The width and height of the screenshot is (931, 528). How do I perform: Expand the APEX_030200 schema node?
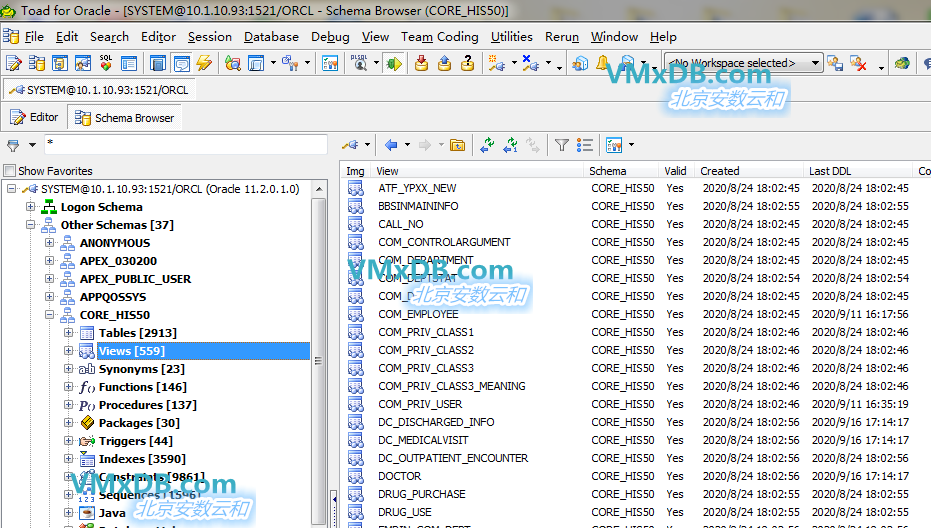tap(49, 260)
